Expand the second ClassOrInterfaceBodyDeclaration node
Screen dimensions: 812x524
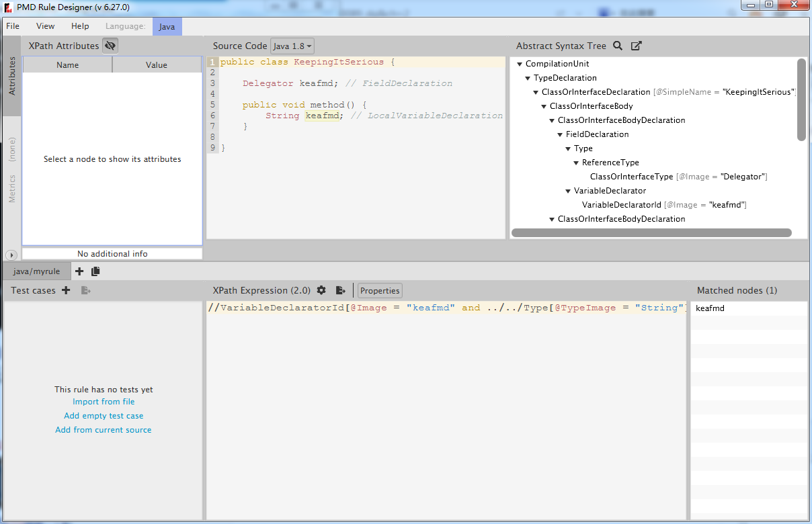pos(552,219)
